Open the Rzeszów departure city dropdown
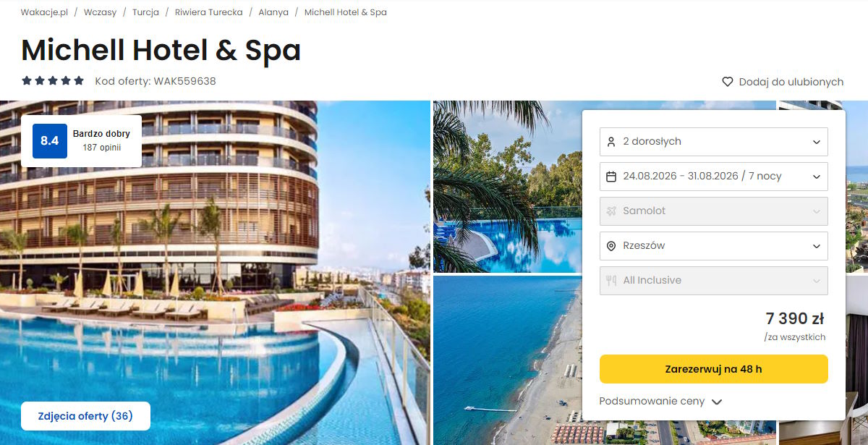868x445 pixels. [714, 245]
